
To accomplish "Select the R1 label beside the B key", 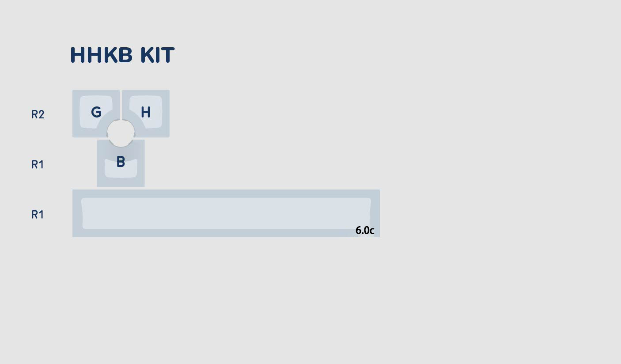I will [38, 165].
